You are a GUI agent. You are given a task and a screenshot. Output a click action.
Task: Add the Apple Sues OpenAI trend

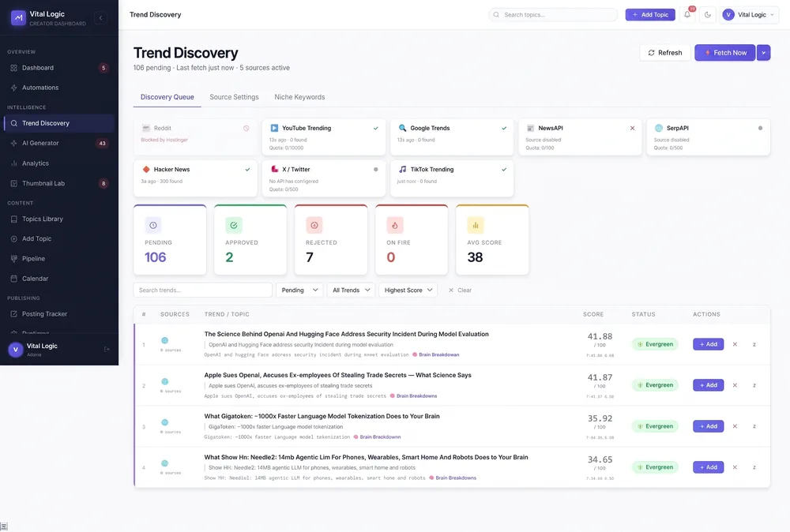tap(708, 385)
